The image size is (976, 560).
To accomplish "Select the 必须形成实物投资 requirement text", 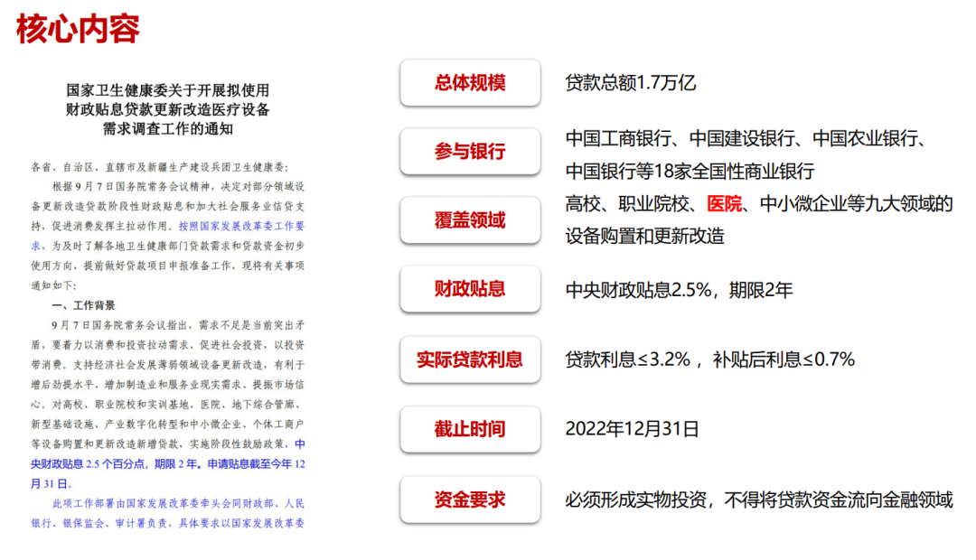I will (x=758, y=499).
